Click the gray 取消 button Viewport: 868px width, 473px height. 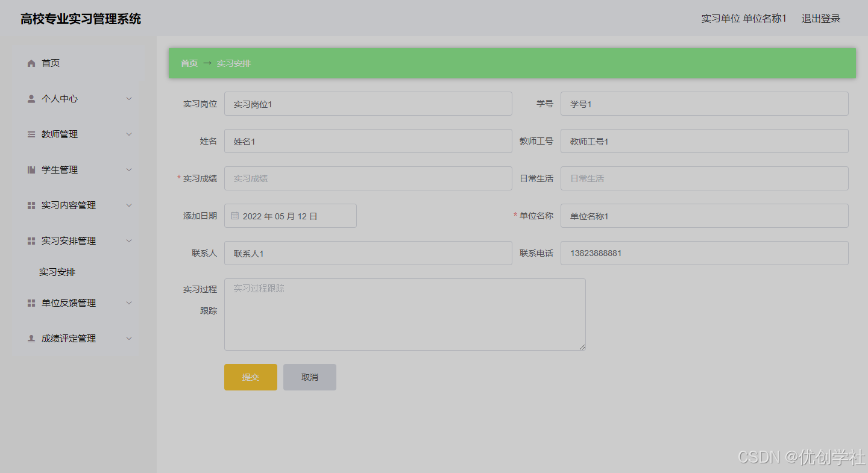tap(310, 377)
